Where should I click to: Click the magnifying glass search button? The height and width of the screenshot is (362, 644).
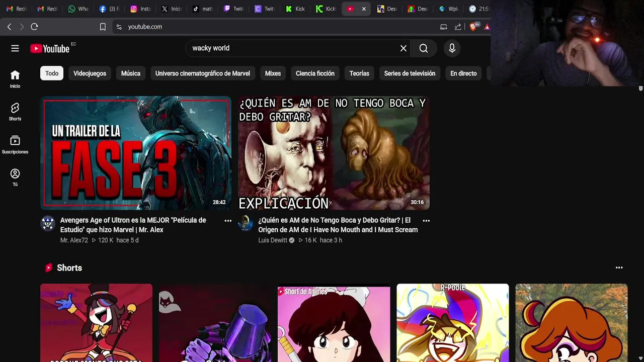click(x=424, y=48)
